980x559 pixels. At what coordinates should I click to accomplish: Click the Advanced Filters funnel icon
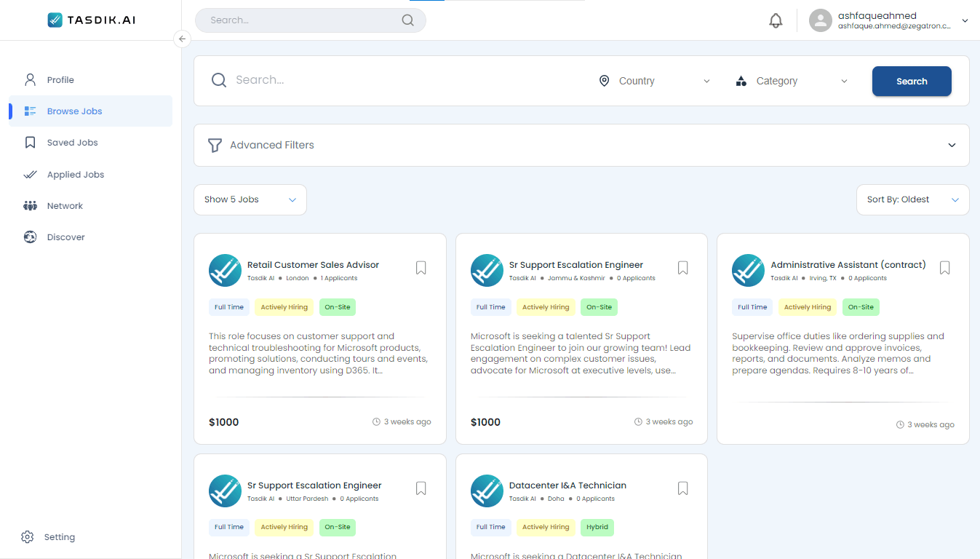[x=215, y=146]
